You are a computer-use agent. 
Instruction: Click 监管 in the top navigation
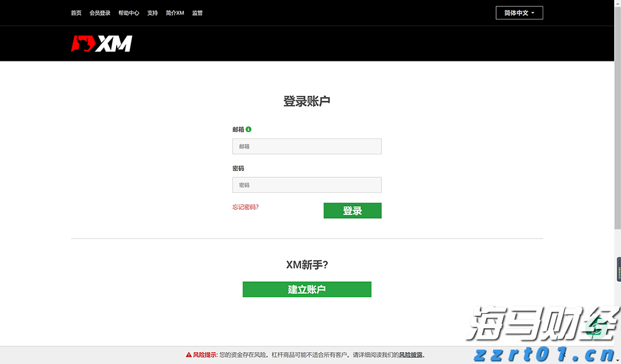pyautogui.click(x=198, y=13)
